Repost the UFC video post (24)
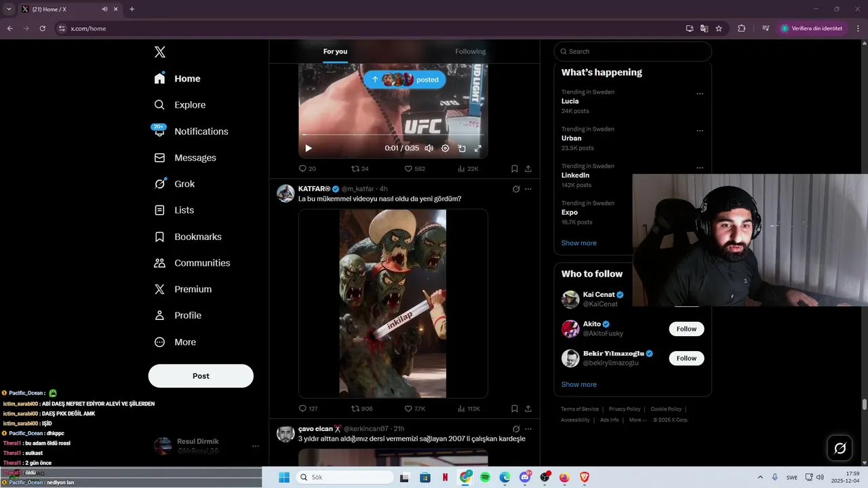The image size is (868, 488). coord(359,169)
